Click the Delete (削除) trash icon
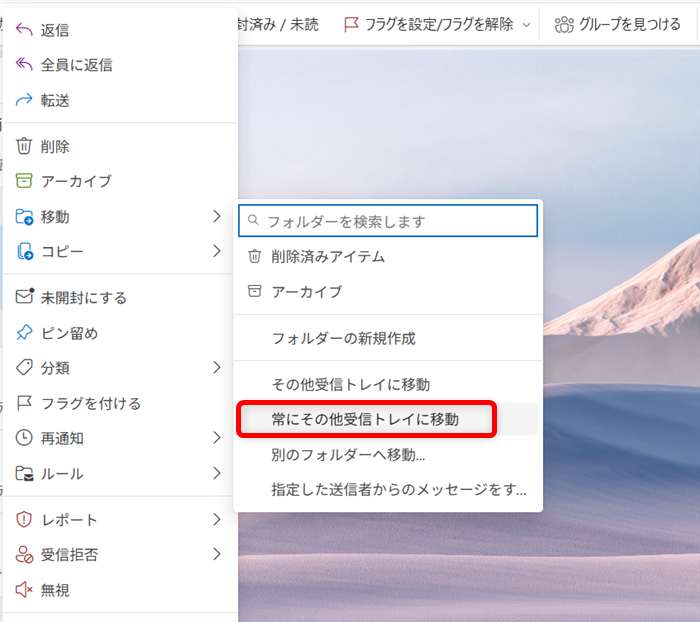 coord(25,147)
